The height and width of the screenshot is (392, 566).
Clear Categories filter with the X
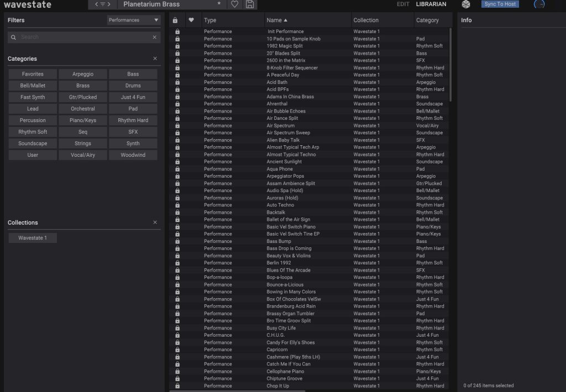155,59
